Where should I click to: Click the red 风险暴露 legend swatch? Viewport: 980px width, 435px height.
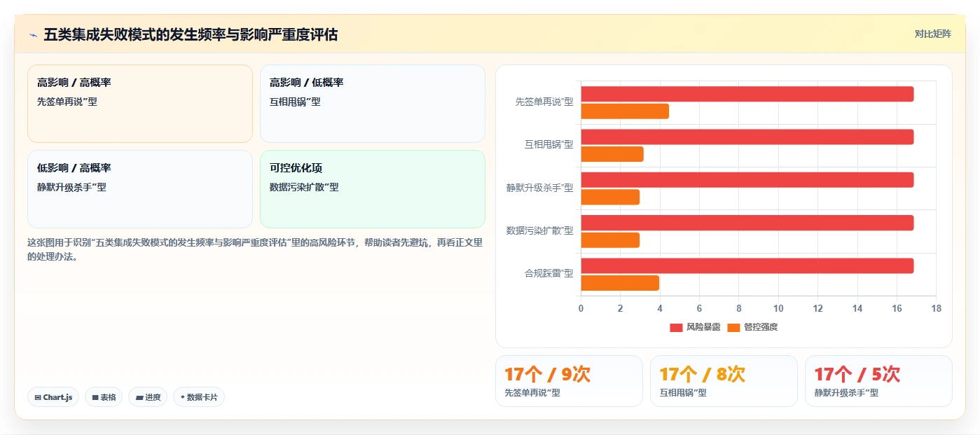[x=676, y=327]
